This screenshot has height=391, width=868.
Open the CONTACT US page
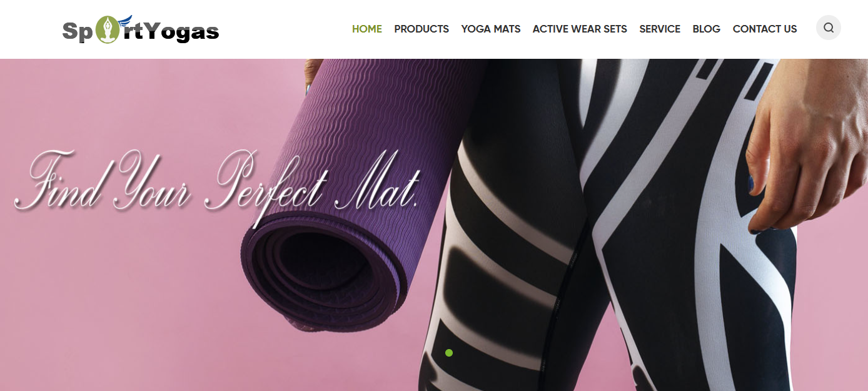coord(765,29)
